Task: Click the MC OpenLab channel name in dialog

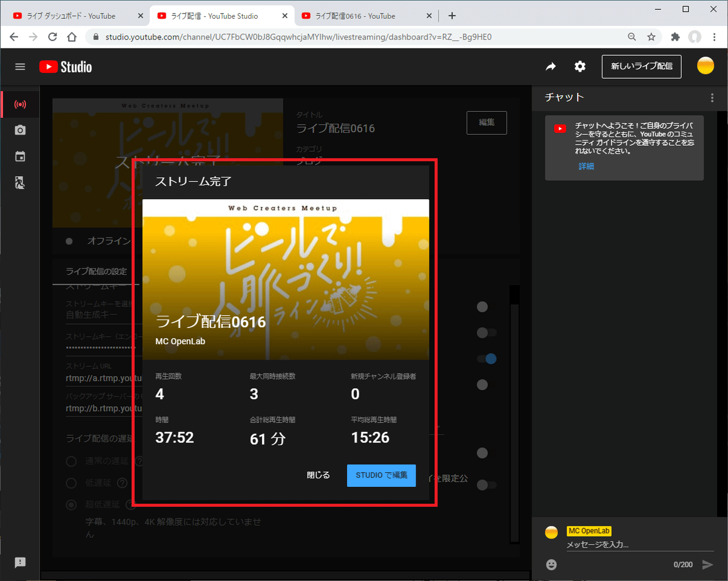Action: tap(180, 341)
